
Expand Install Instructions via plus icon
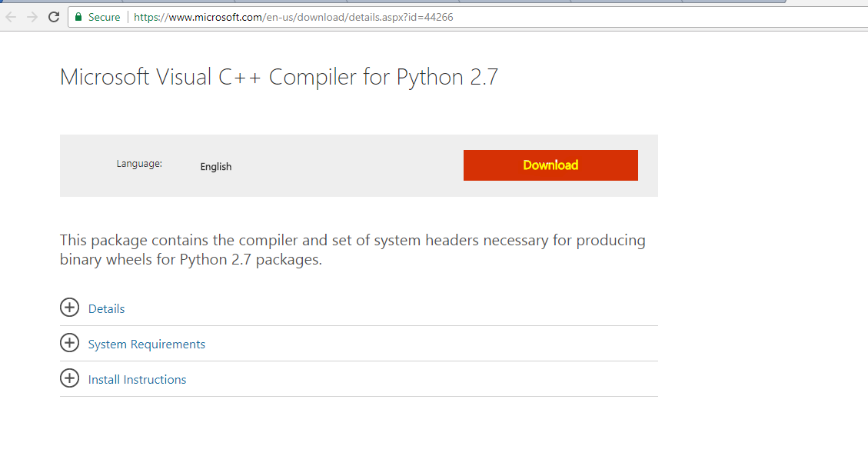pos(69,378)
